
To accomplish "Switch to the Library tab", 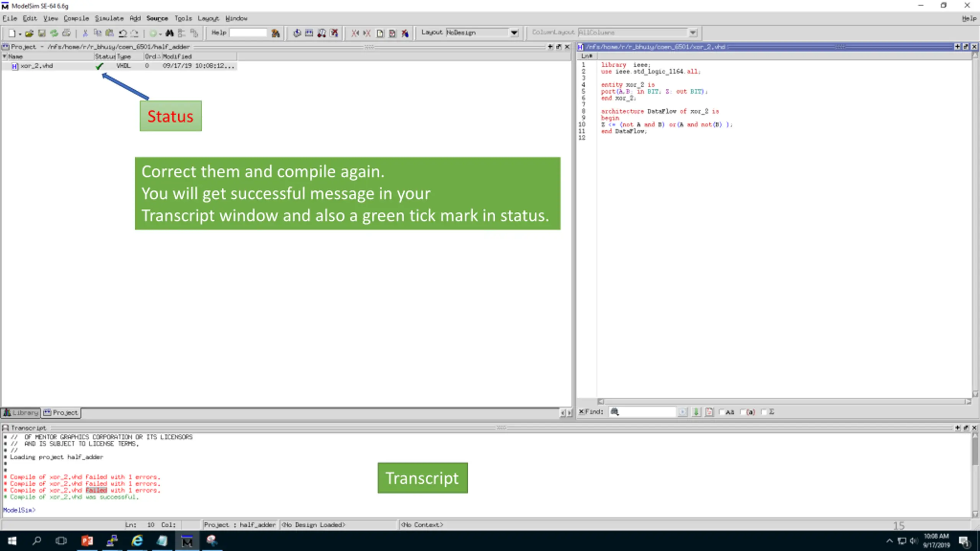I will pos(21,412).
